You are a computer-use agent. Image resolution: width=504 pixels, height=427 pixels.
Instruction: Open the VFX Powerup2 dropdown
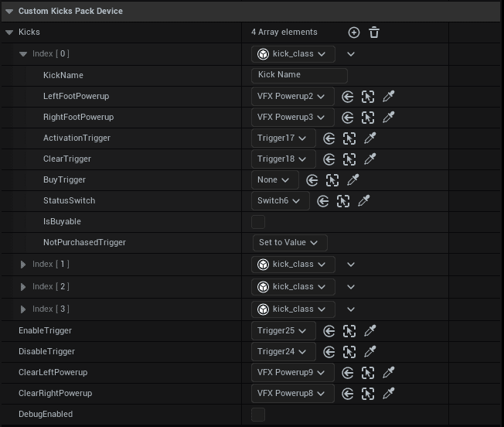(292, 96)
